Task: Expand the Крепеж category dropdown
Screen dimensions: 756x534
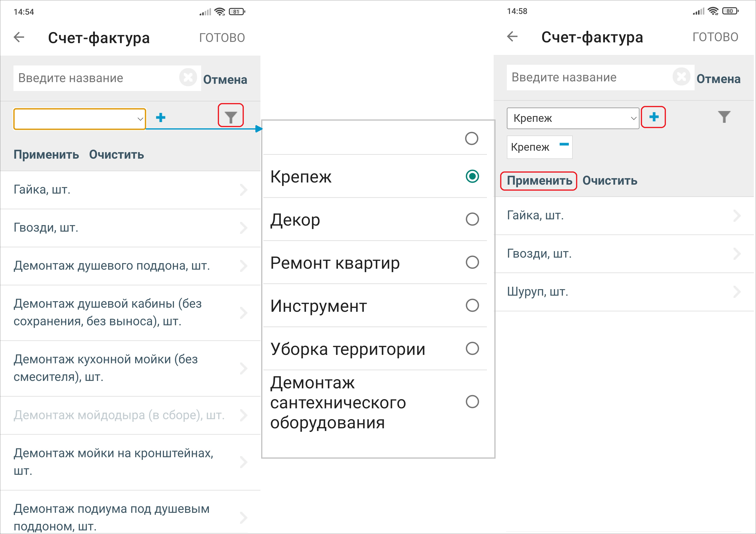Action: 573,118
